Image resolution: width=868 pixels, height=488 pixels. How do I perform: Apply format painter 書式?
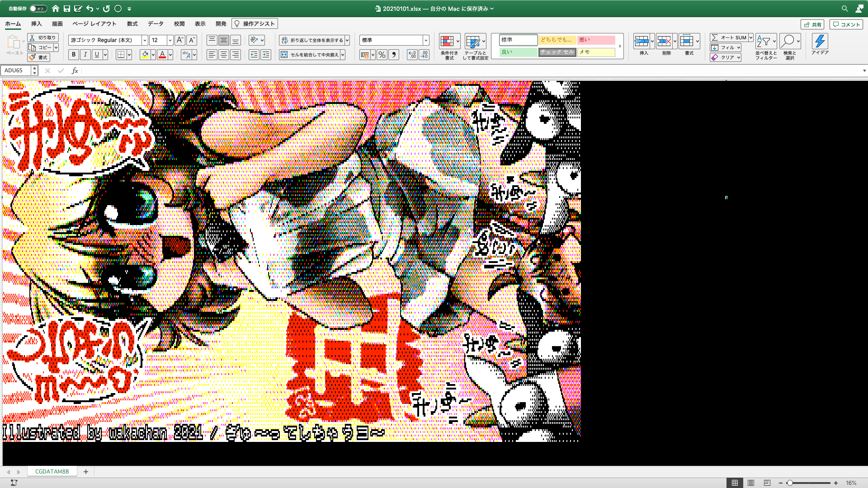click(38, 57)
